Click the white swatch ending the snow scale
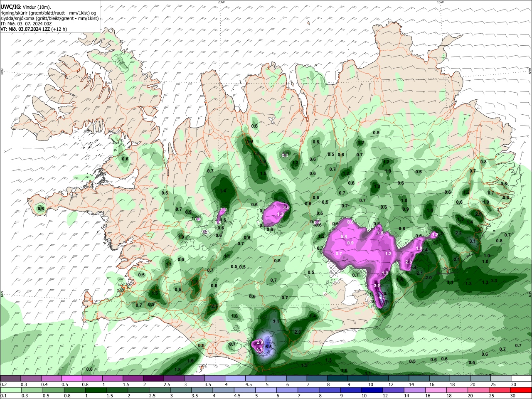Viewport: 532px width, 399px height. pos(520,378)
